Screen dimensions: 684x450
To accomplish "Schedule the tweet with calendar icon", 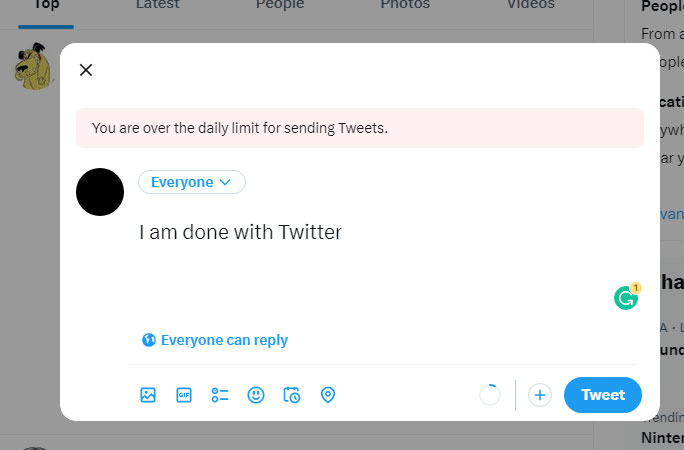I will (292, 395).
